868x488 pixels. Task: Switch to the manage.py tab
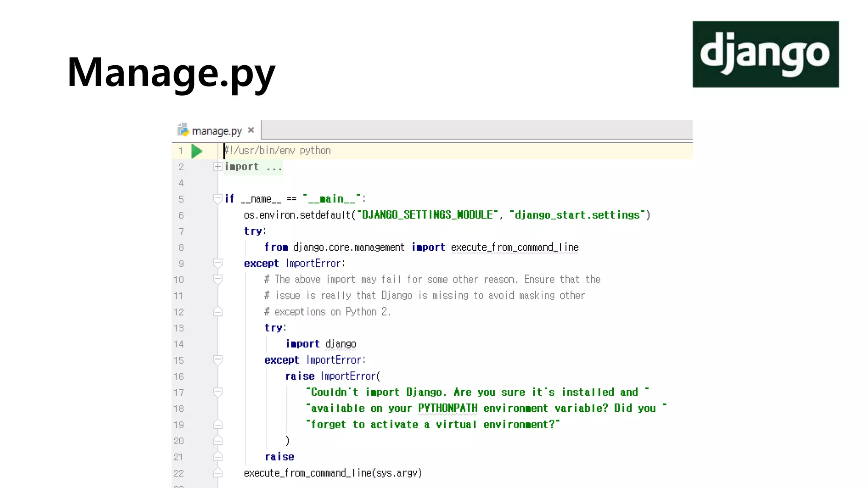[x=216, y=130]
